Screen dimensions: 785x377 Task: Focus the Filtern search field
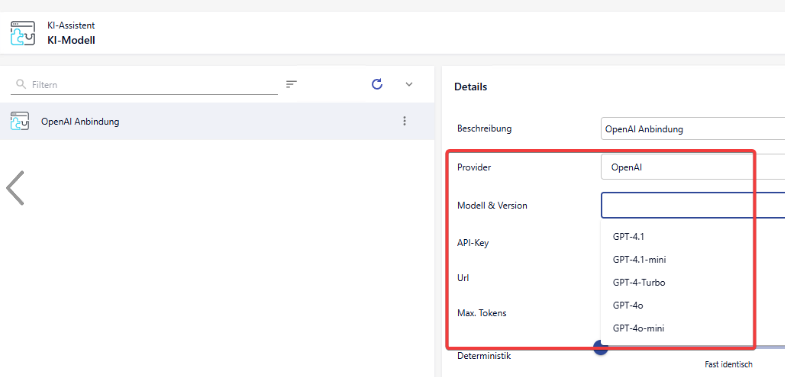click(144, 85)
